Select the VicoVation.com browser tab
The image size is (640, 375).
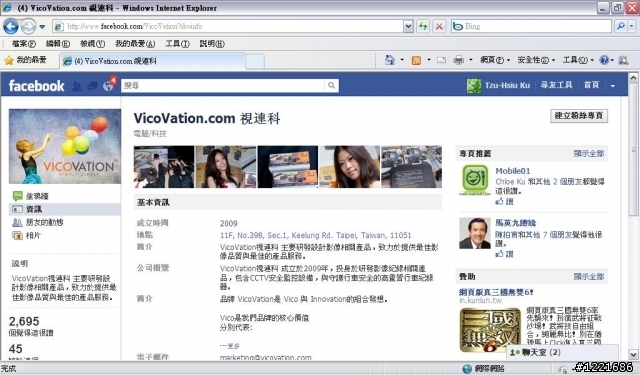153,61
